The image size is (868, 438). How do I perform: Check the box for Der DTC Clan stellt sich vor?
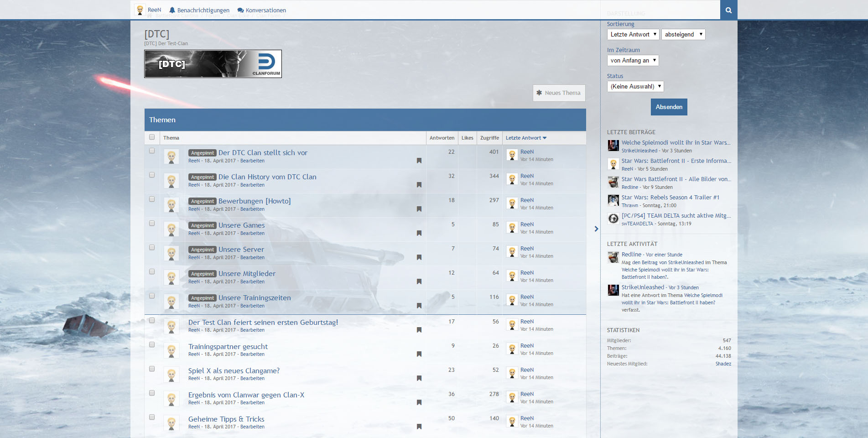click(x=152, y=151)
